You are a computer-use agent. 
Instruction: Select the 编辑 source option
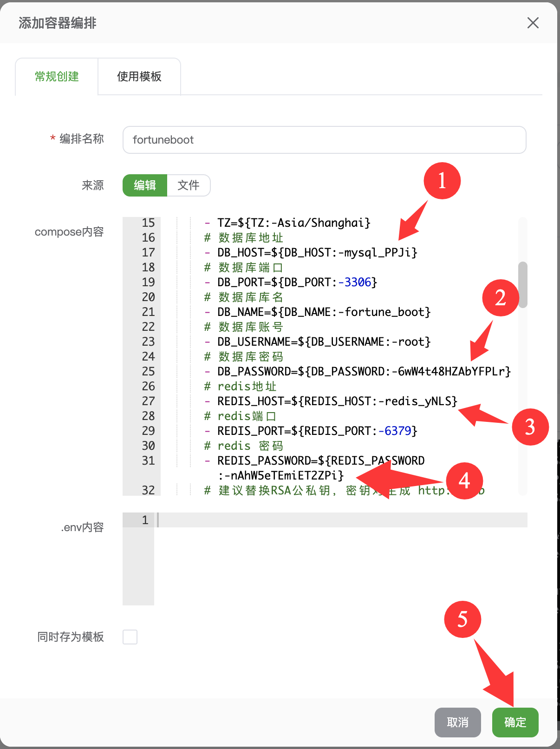point(145,185)
